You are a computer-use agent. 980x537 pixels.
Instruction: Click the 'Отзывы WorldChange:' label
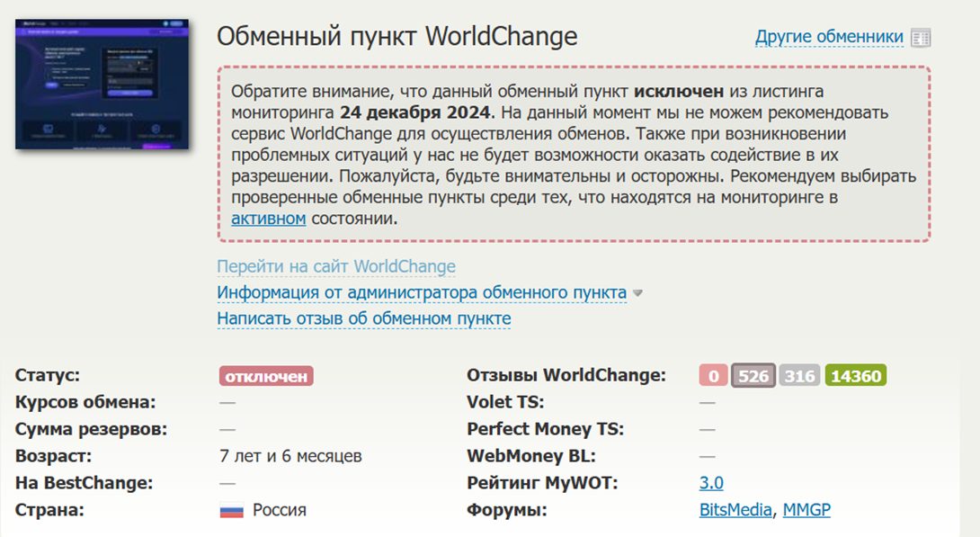[x=566, y=376]
